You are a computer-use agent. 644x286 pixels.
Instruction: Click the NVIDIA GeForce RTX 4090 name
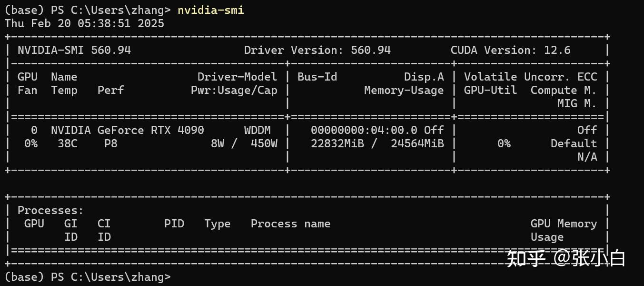pyautogui.click(x=127, y=130)
